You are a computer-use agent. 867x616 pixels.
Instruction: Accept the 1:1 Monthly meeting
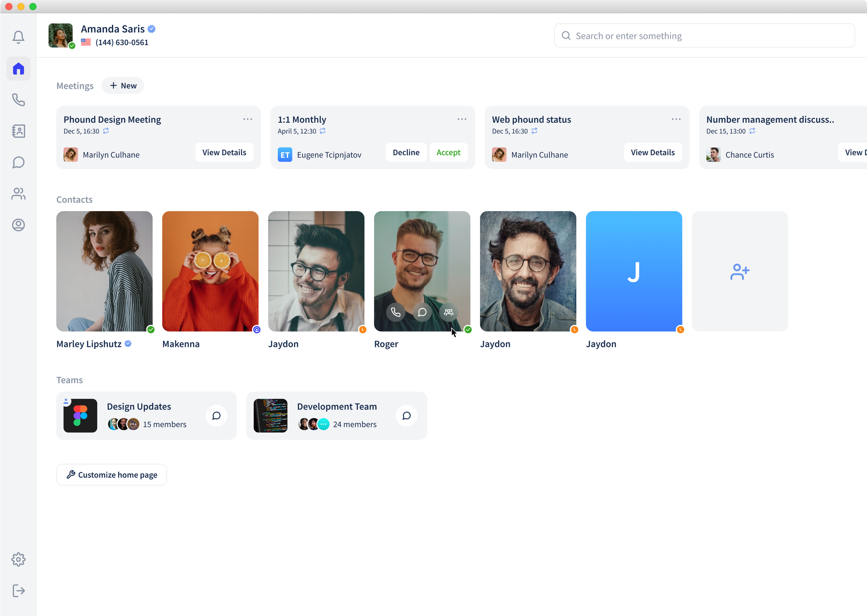point(448,153)
